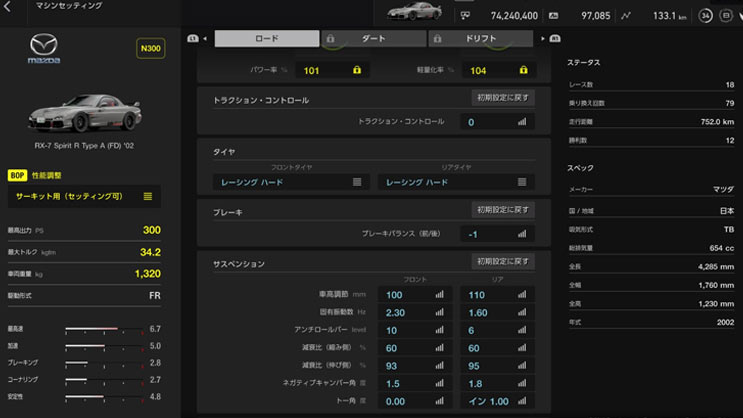Click the R1 next-tab arrow icon

click(550, 39)
